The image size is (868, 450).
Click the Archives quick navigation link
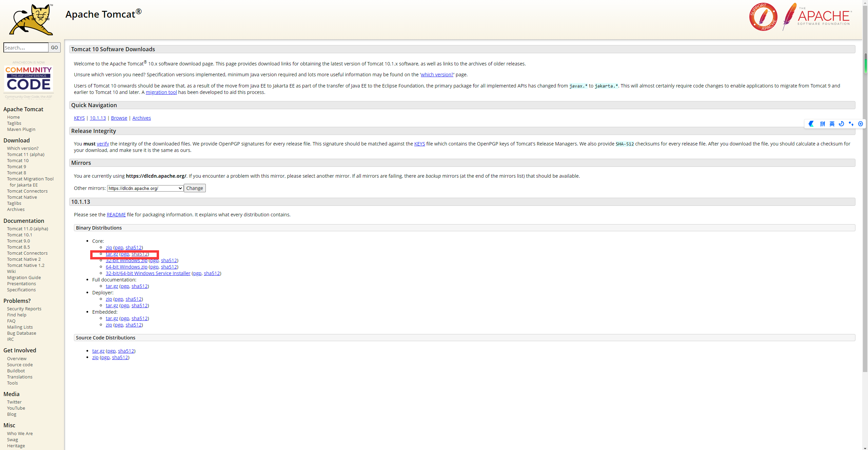(x=141, y=118)
